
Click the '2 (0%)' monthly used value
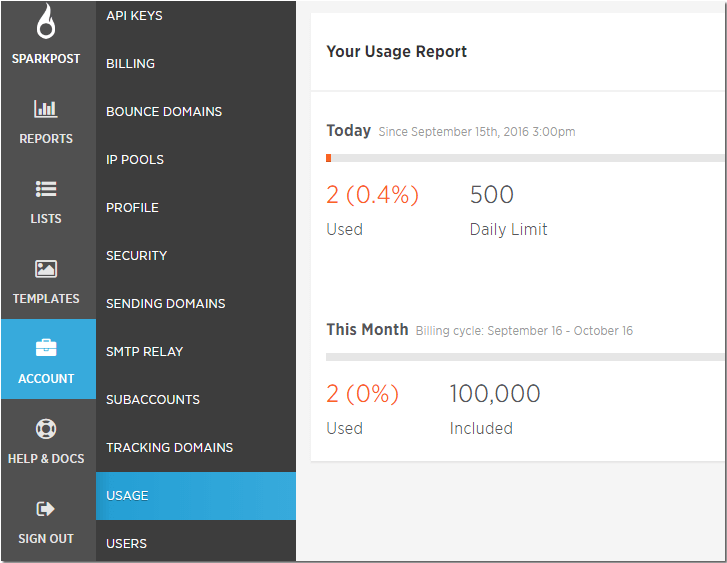(x=362, y=394)
